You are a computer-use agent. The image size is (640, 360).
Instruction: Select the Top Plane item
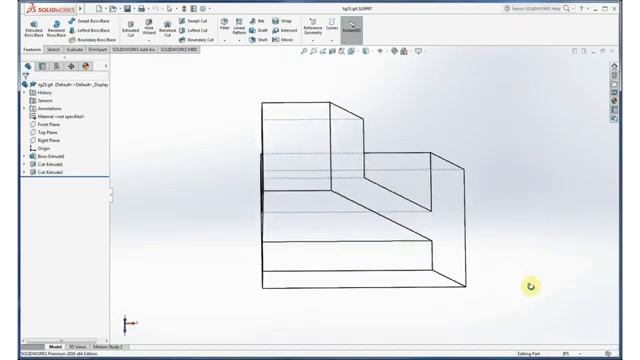(44, 132)
